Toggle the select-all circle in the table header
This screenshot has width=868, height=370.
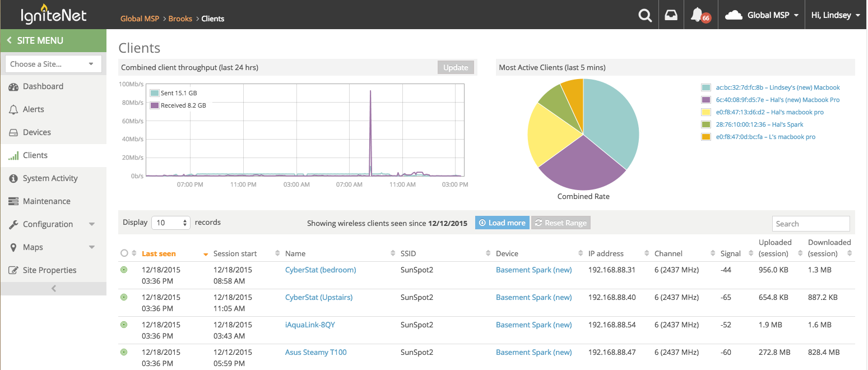123,252
